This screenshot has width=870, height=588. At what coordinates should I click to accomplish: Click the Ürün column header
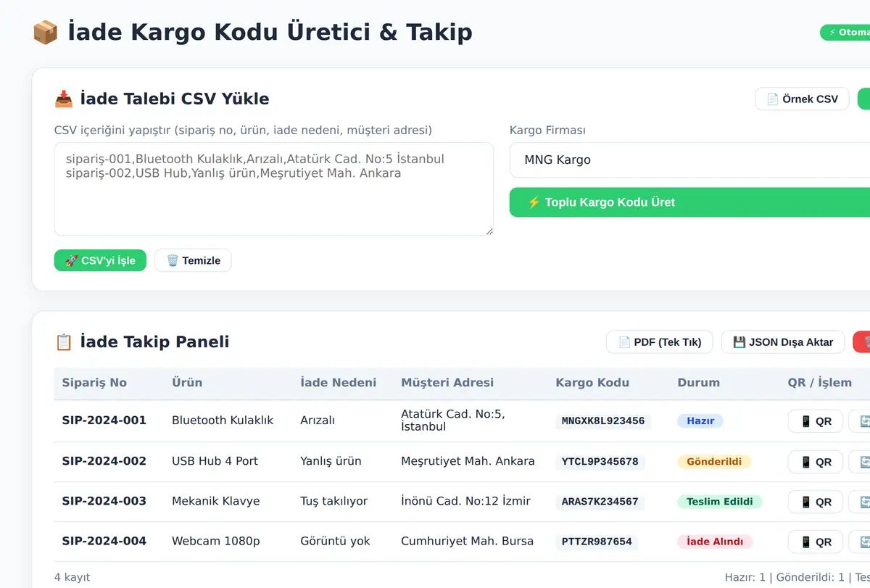[x=187, y=383]
